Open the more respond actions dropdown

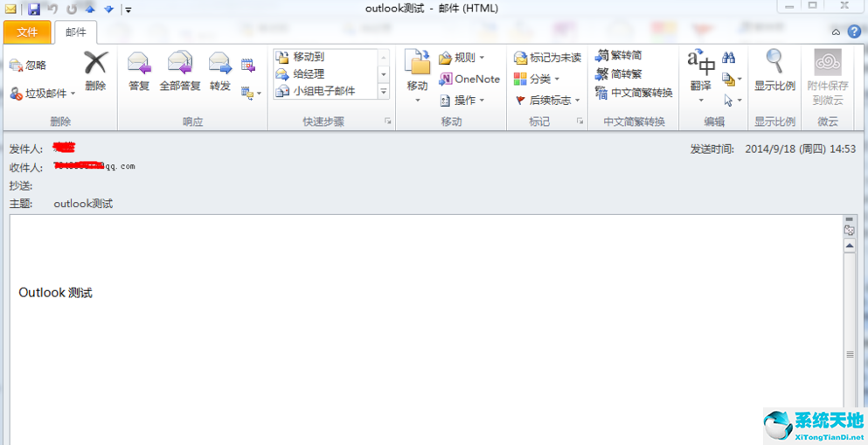pos(252,93)
